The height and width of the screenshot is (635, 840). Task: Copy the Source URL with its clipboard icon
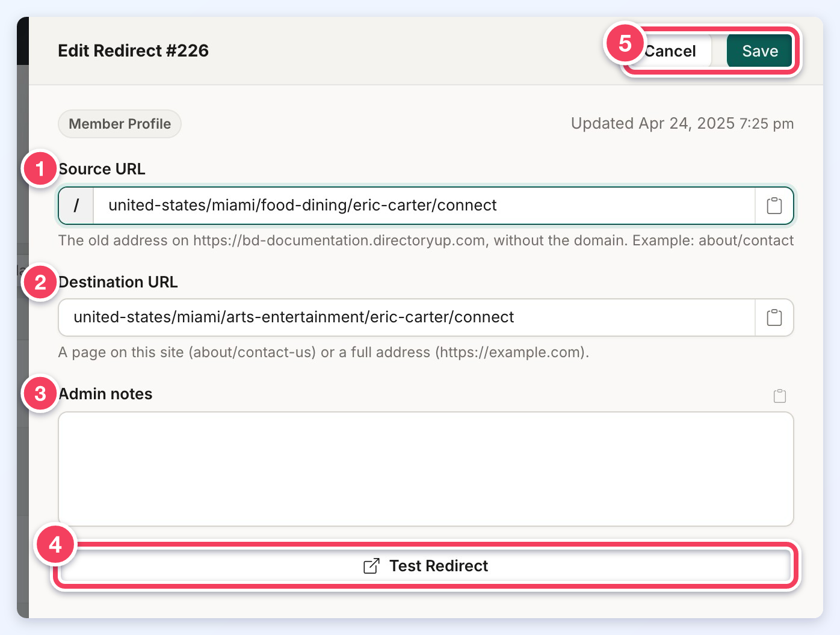click(774, 206)
